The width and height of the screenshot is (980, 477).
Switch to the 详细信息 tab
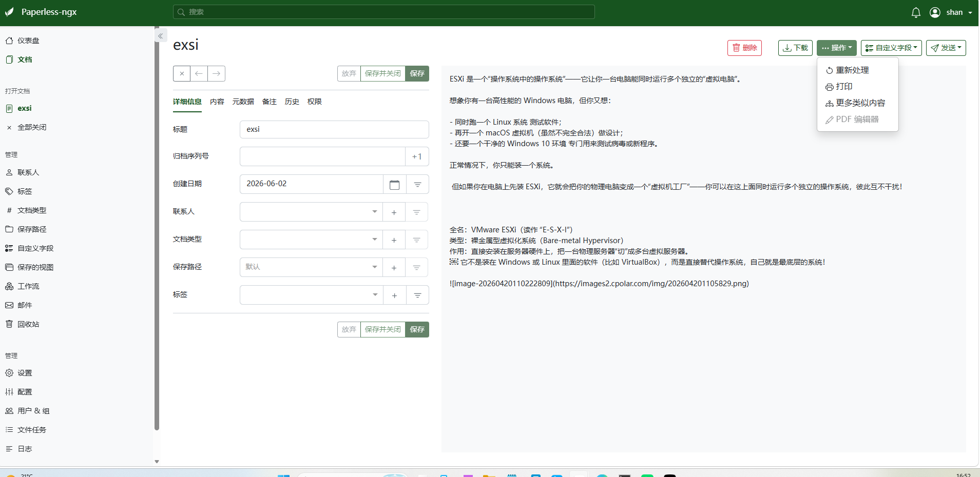tap(187, 102)
